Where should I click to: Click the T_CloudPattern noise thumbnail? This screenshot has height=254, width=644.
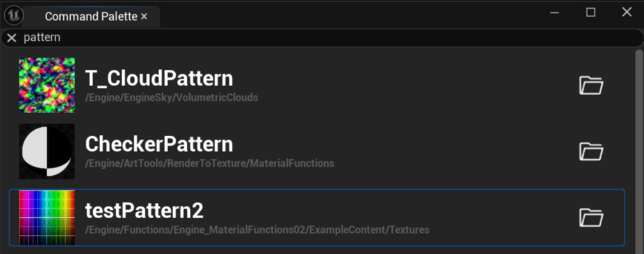(x=47, y=85)
